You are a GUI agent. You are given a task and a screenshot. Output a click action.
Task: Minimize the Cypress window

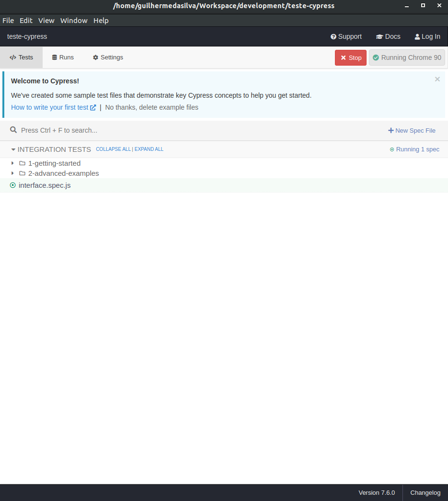point(407,6)
